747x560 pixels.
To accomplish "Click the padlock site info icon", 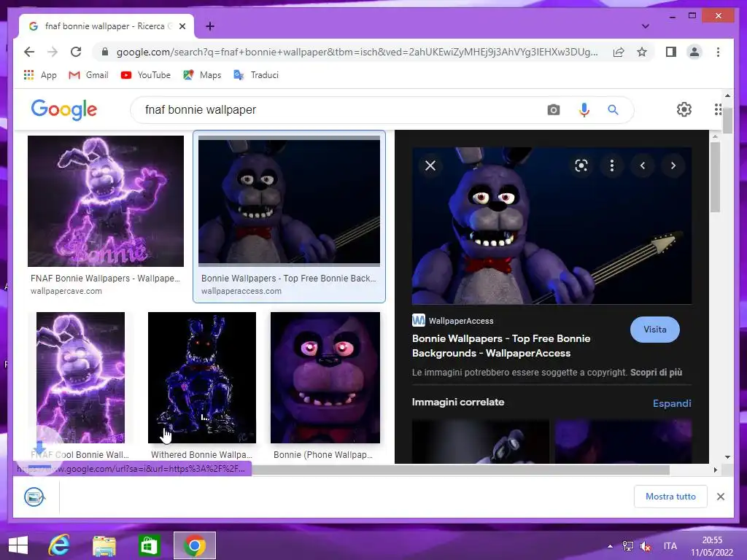I will click(x=105, y=52).
